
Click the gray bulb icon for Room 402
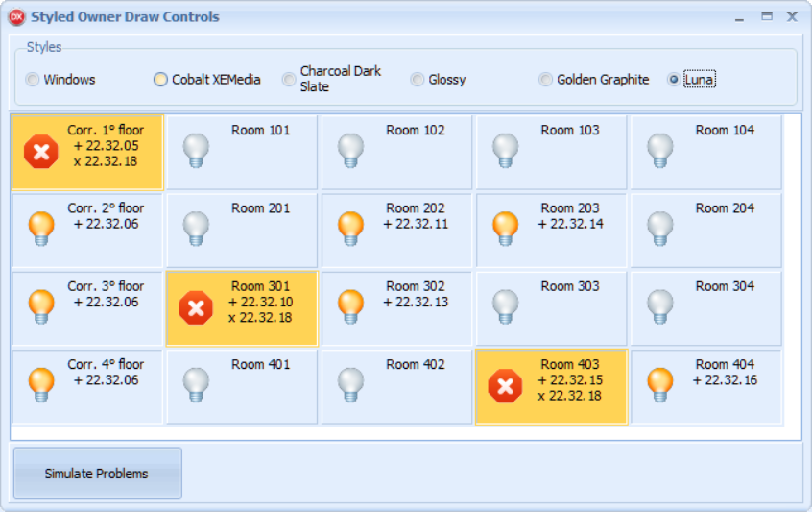pyautogui.click(x=351, y=385)
